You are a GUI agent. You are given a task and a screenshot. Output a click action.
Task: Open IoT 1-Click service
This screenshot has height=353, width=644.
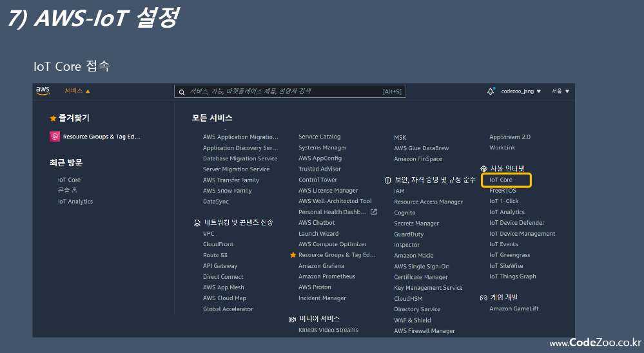pyautogui.click(x=504, y=201)
